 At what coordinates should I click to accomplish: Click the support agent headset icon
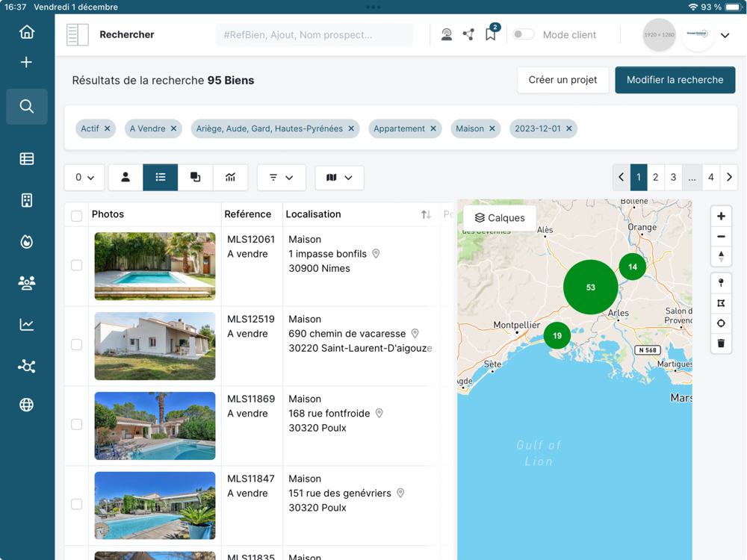point(447,34)
